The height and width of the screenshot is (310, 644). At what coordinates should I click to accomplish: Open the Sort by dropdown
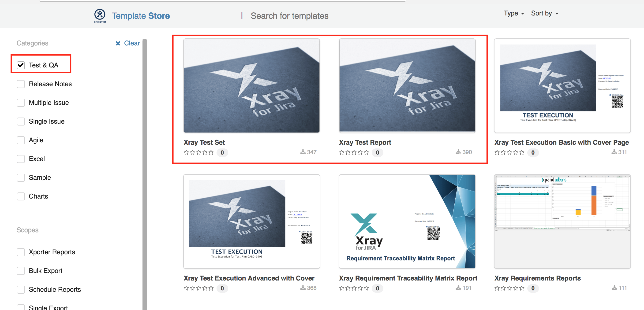point(544,13)
